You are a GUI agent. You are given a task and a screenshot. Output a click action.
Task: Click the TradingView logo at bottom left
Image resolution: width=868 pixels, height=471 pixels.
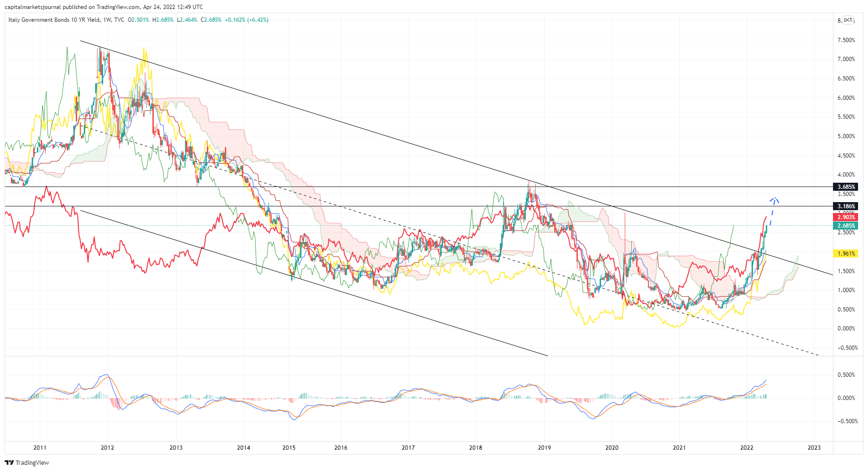tap(27, 462)
